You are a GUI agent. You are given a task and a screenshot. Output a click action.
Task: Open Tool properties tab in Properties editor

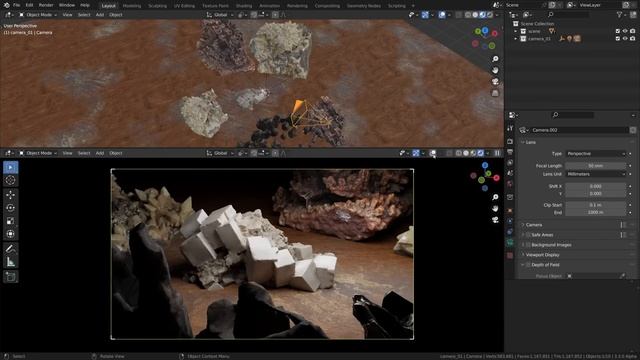tap(510, 129)
